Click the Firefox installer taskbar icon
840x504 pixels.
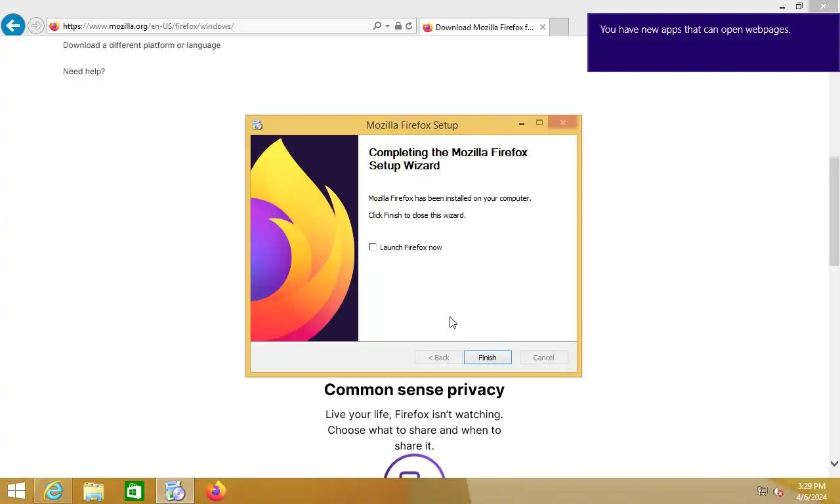pyautogui.click(x=175, y=491)
